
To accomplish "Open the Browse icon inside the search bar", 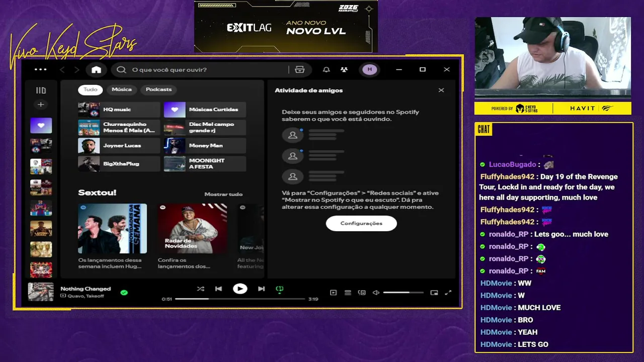I will click(x=300, y=69).
